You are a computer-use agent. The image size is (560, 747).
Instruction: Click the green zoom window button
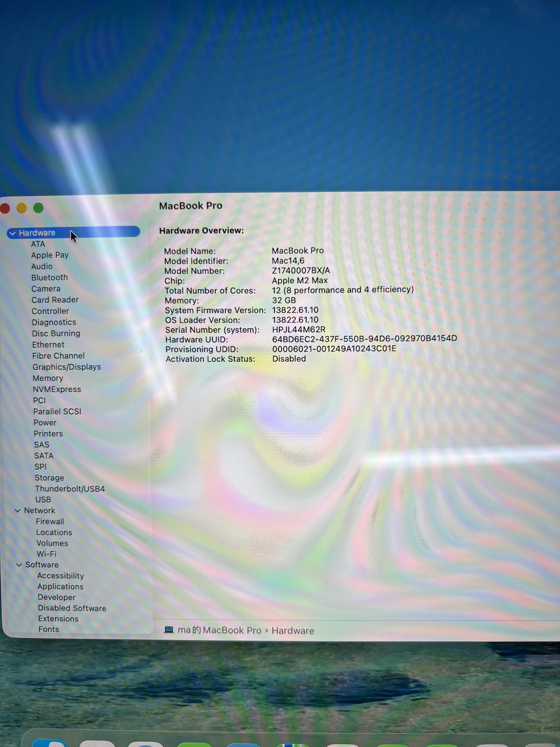[x=38, y=208]
